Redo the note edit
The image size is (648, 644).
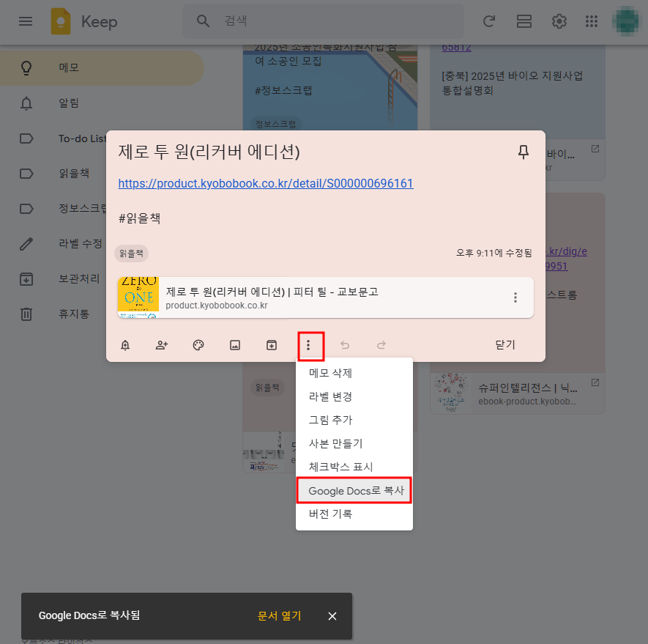(x=381, y=345)
